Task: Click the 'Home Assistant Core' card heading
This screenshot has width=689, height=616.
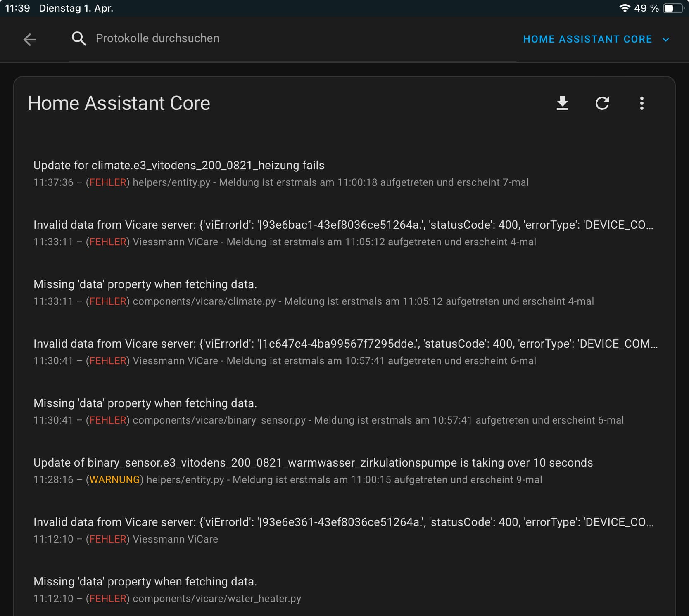Action: point(119,103)
